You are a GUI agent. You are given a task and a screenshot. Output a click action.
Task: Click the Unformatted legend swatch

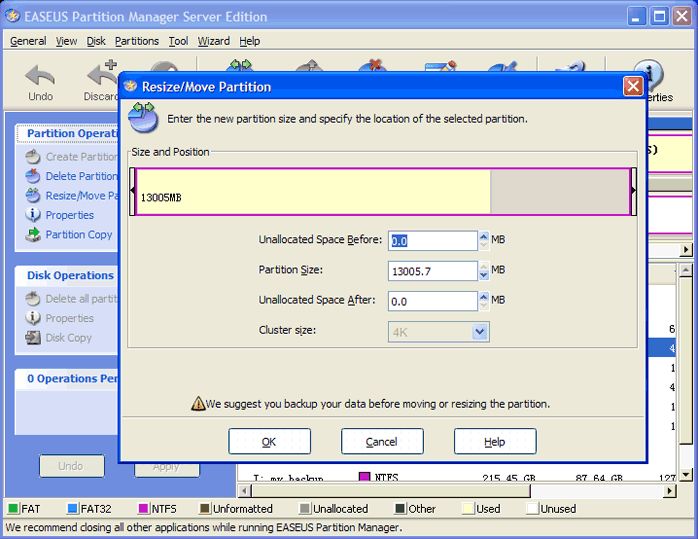point(205,508)
